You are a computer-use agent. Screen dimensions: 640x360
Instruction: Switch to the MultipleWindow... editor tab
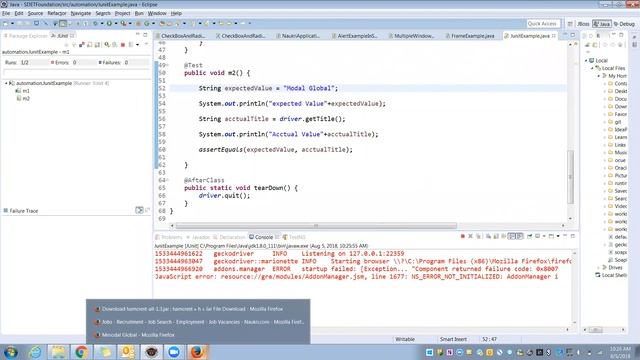click(x=411, y=36)
